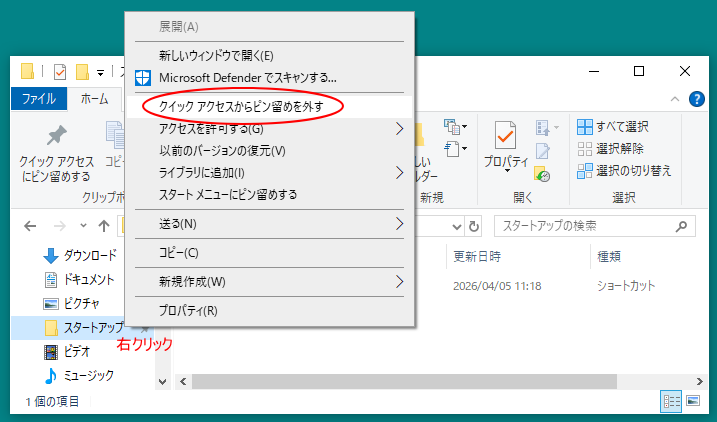Select 'プロパティ(R)' from context menu
Image resolution: width=717 pixels, height=422 pixels.
(x=270, y=311)
